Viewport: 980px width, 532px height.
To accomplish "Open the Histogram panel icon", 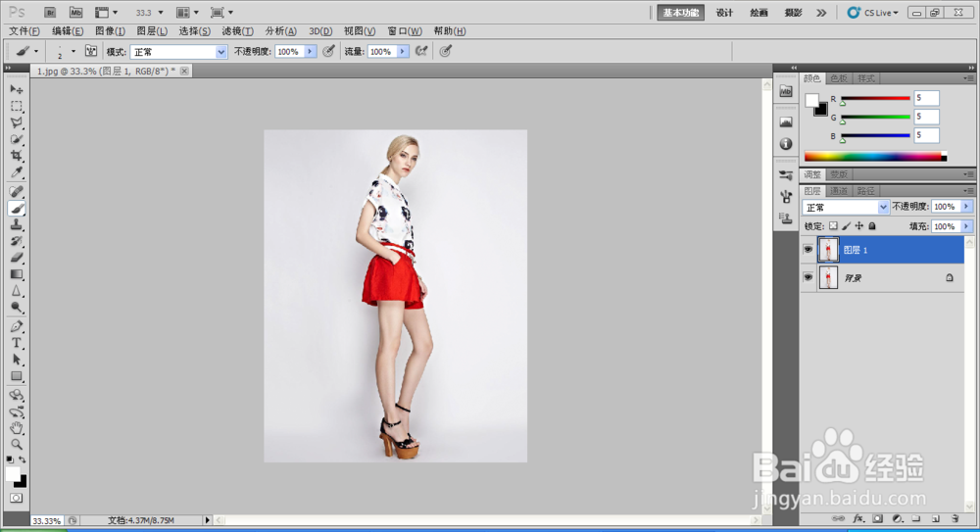I will point(786,121).
